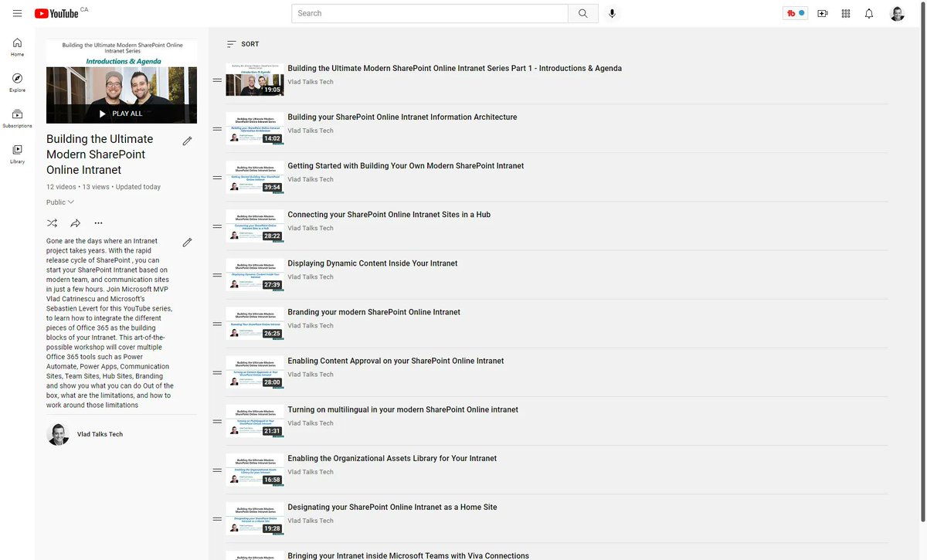Open video Part 1 - Introductions & Agenda
The image size is (927, 560).
coord(454,68)
